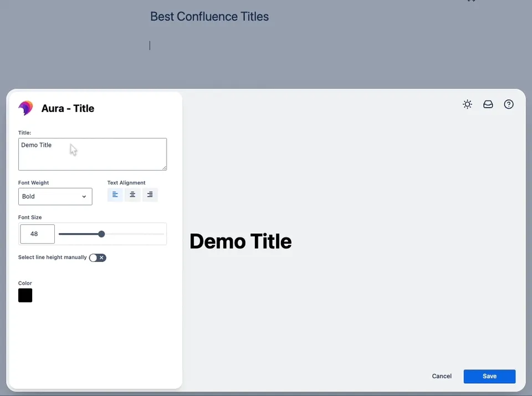532x396 pixels.
Task: Click the Cancel button
Action: [442, 376]
